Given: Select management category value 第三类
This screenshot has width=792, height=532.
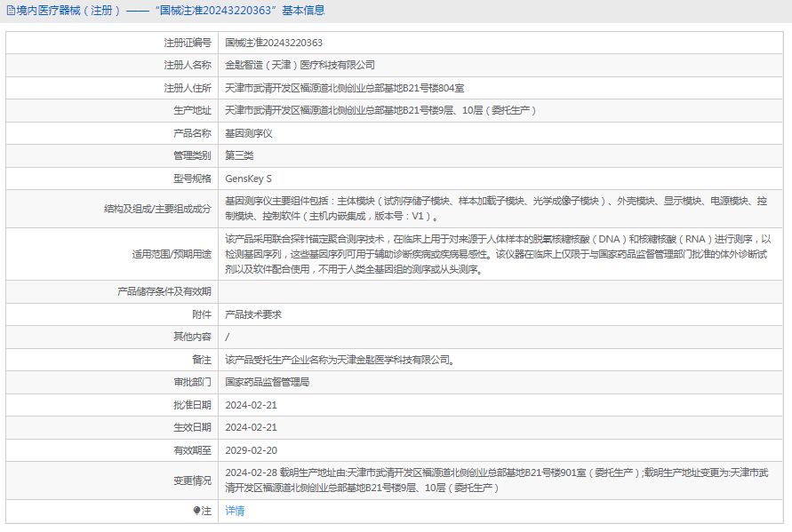Looking at the screenshot, I should tap(239, 155).
